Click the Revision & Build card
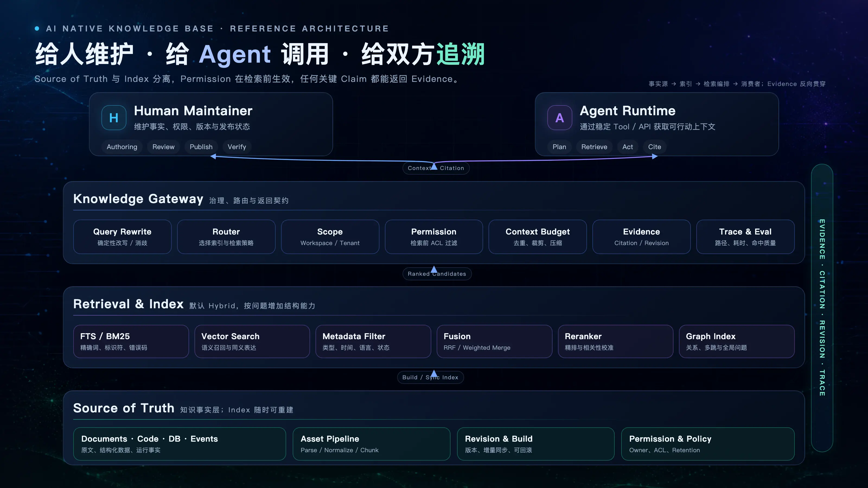This screenshot has width=868, height=488. point(536,444)
